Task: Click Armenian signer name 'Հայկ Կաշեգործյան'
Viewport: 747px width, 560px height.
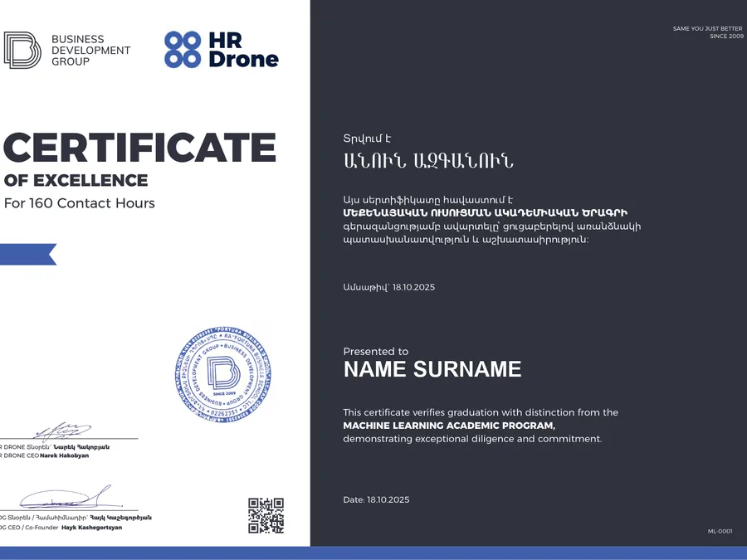Action: (121, 518)
